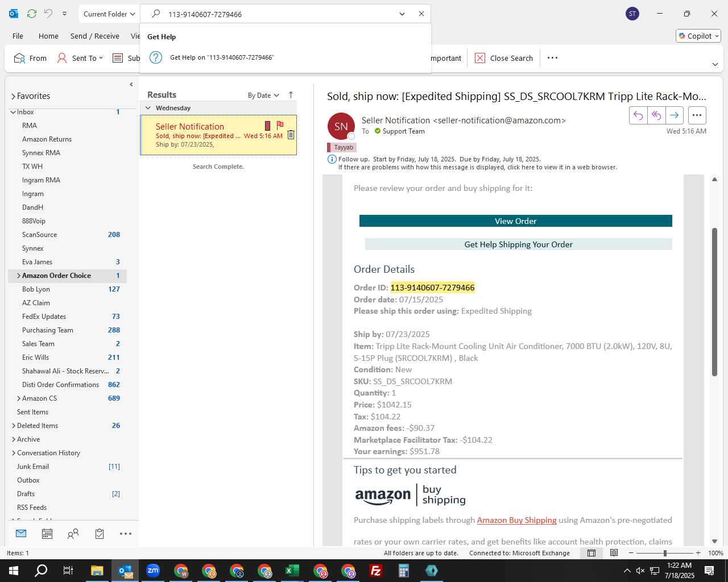The image size is (728, 582).
Task: Click the ST account avatar
Action: pos(632,14)
